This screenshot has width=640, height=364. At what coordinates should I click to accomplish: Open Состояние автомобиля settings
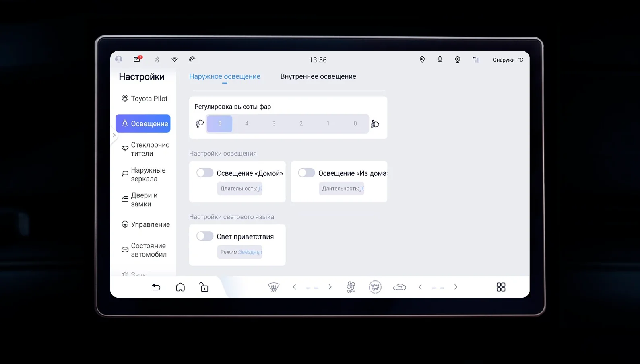click(145, 250)
